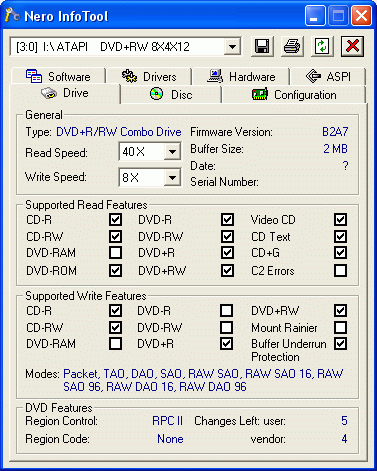Toggle DVD-R read feature checkbox
The image size is (377, 471).
point(227,220)
